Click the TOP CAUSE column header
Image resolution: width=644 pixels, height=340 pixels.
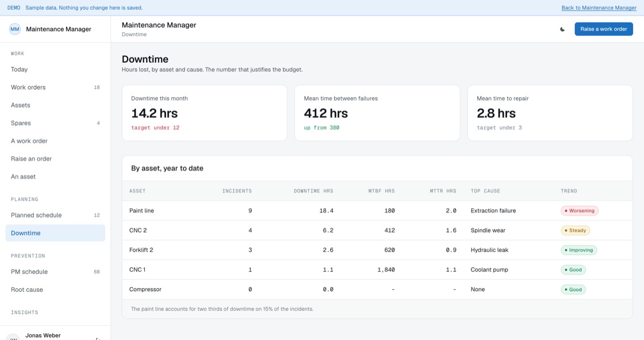[x=485, y=191]
